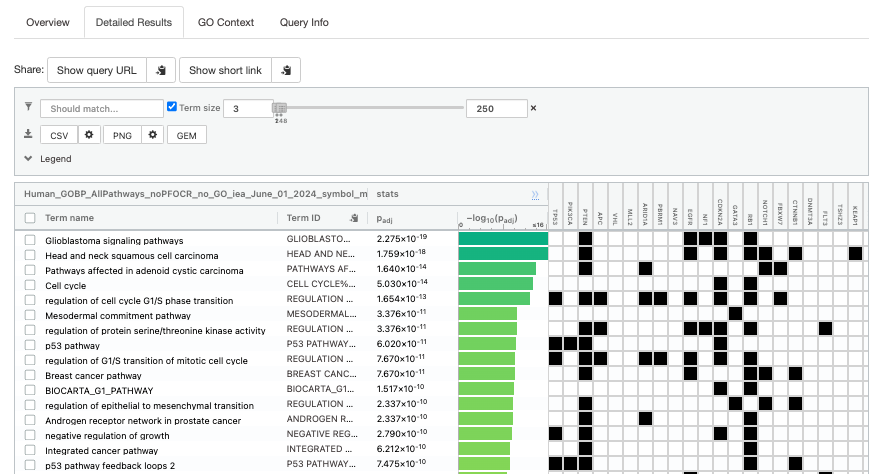Uncheck the Term size checkbox

172,107
